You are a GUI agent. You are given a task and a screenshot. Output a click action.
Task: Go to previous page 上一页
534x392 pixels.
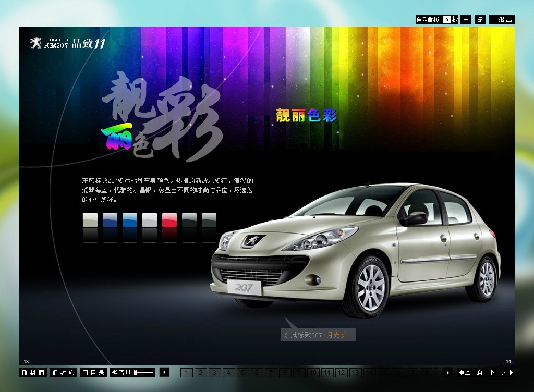[471, 372]
